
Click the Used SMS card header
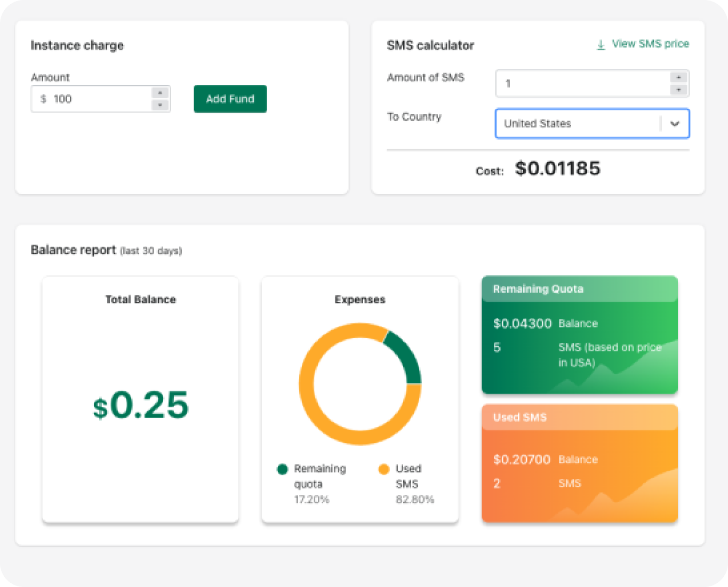580,417
